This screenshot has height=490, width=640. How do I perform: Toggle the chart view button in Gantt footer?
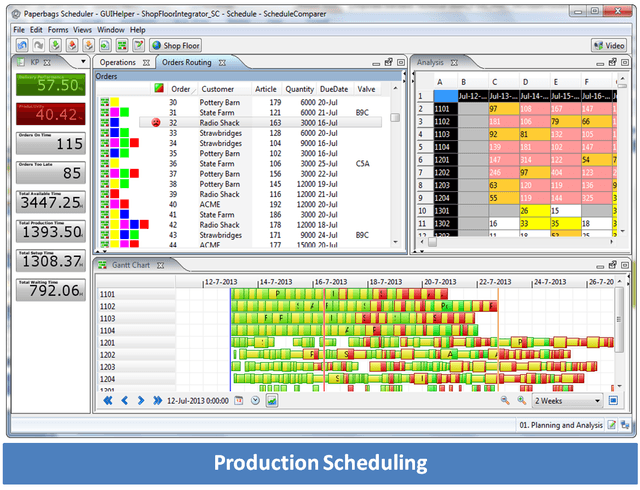[x=272, y=401]
